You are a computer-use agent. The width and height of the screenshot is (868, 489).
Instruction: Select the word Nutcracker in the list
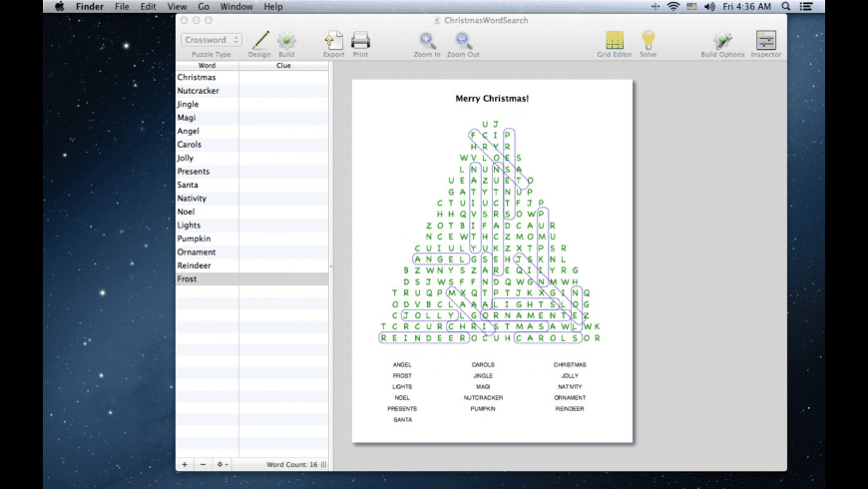199,91
